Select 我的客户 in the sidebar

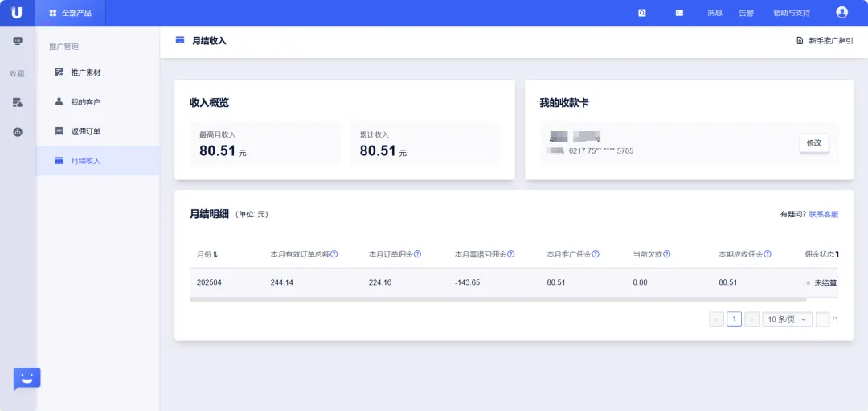point(85,102)
